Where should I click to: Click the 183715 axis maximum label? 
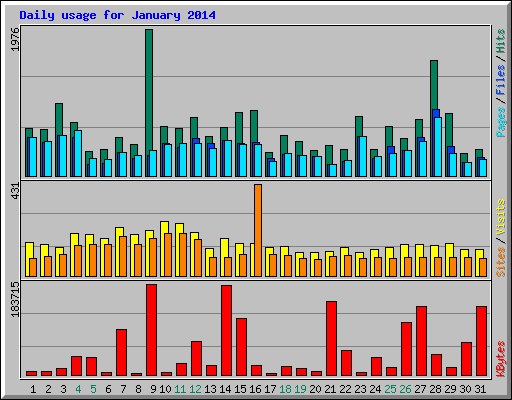point(15,299)
